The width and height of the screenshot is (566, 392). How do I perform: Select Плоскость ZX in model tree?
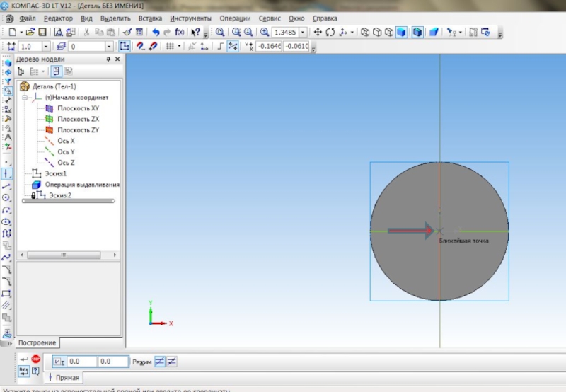coord(78,119)
